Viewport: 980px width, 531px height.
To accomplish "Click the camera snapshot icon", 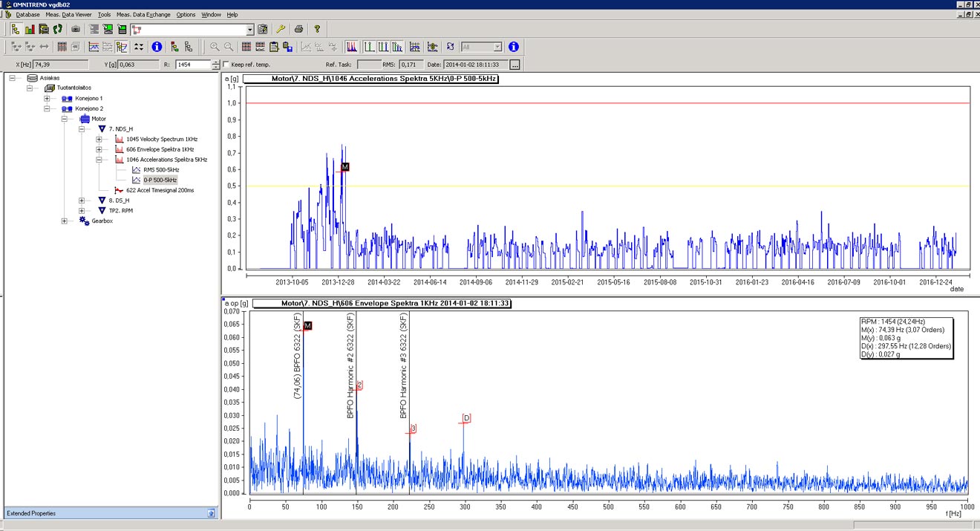I will [76, 29].
